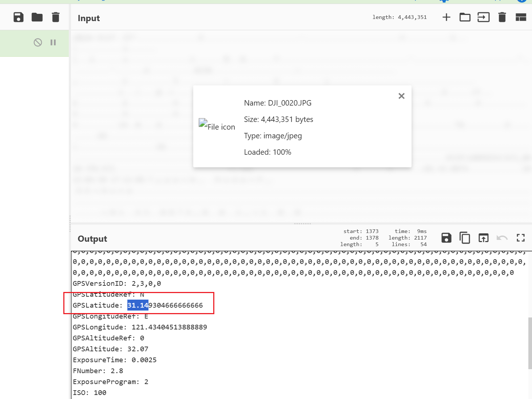
Task: Open the load recipe folder icon
Action: click(x=37, y=17)
